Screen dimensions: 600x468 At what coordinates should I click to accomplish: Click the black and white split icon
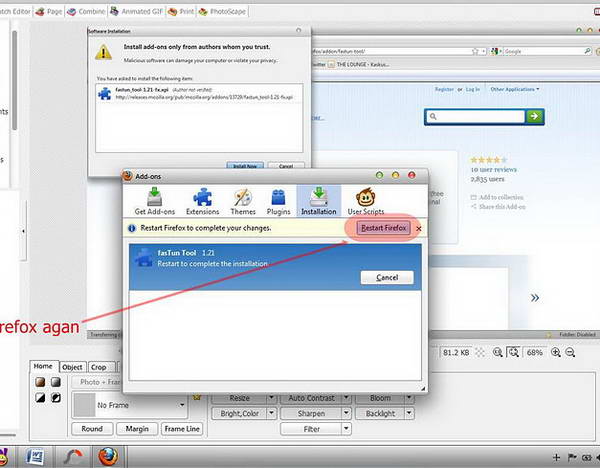40,398
